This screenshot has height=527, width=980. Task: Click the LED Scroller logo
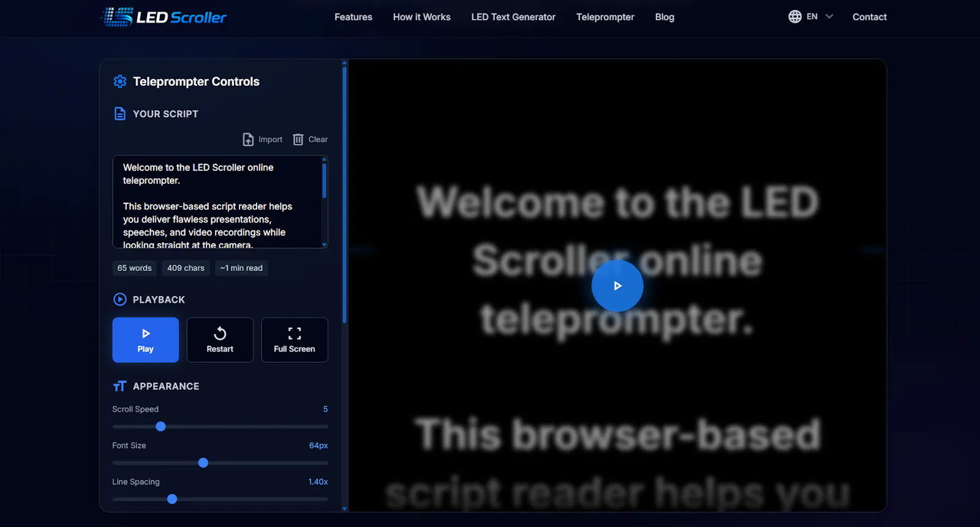point(164,17)
